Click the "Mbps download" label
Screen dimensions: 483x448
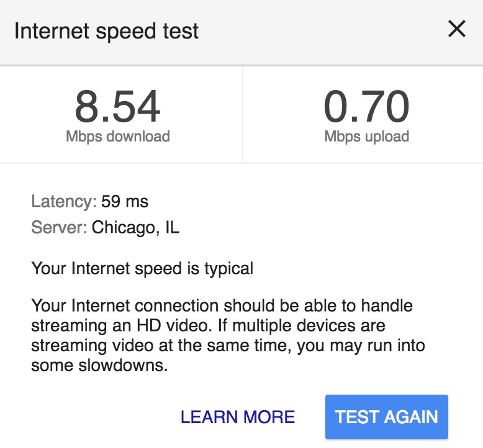tap(118, 137)
